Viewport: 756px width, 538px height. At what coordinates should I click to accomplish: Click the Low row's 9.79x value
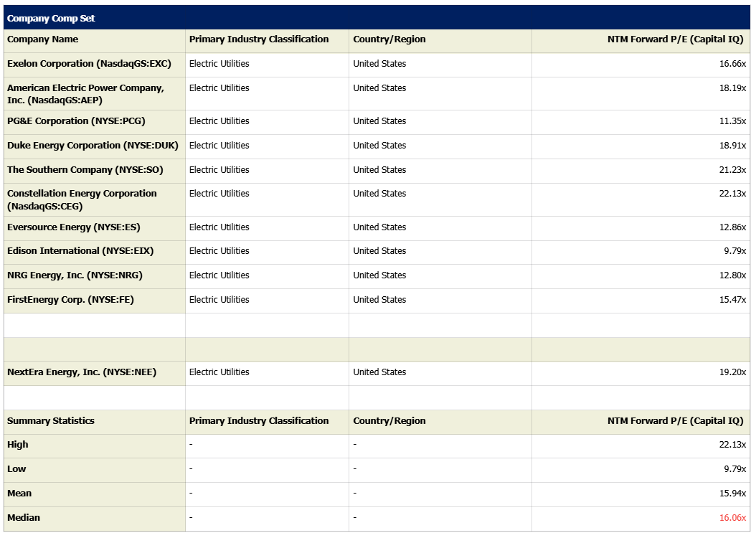[734, 469]
